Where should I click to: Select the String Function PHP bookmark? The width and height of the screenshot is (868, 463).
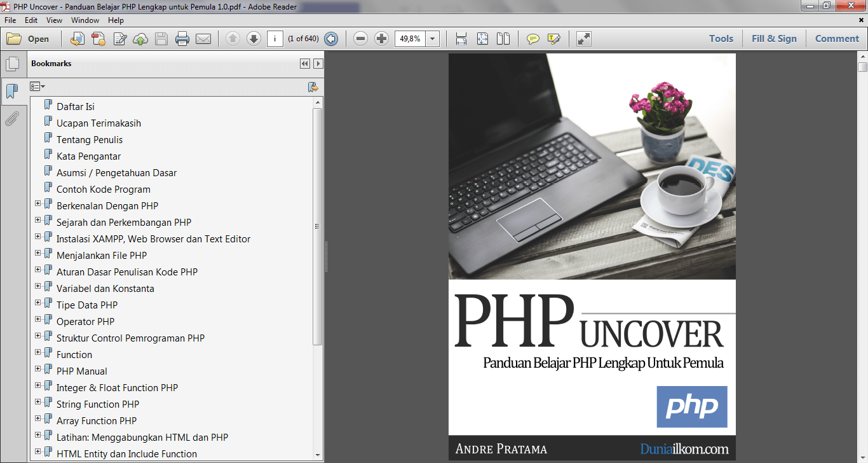(98, 404)
